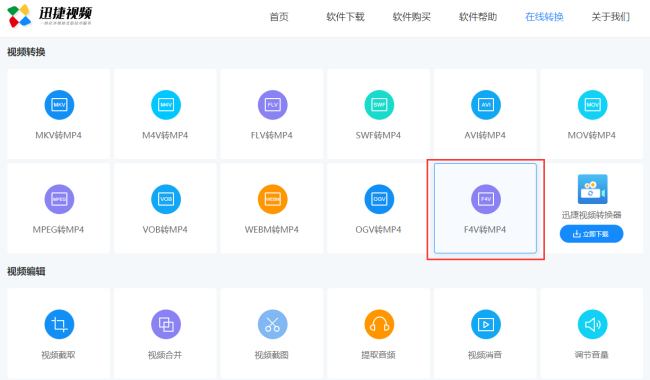The width and height of the screenshot is (650, 380).
Task: Click the MKV转MP4 label text
Action: click(58, 136)
